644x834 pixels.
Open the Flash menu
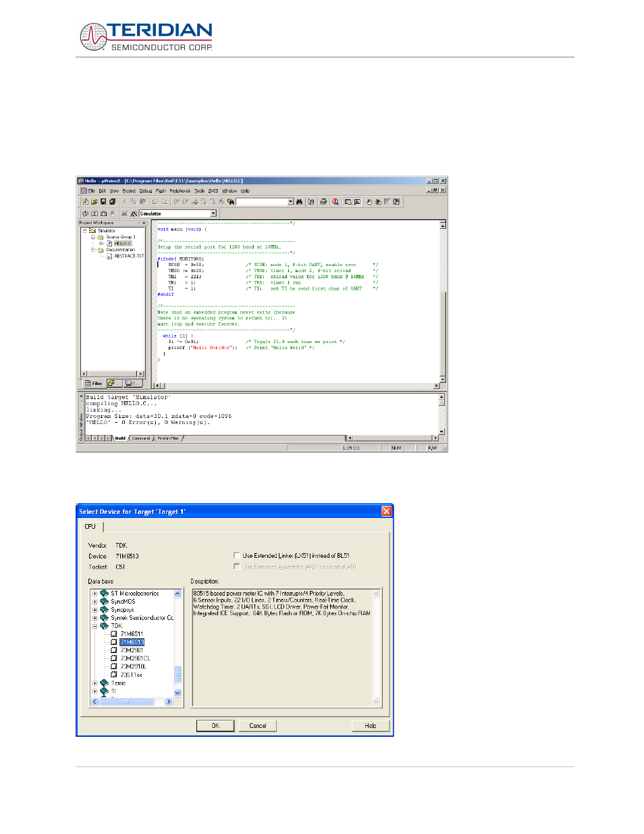(x=161, y=191)
